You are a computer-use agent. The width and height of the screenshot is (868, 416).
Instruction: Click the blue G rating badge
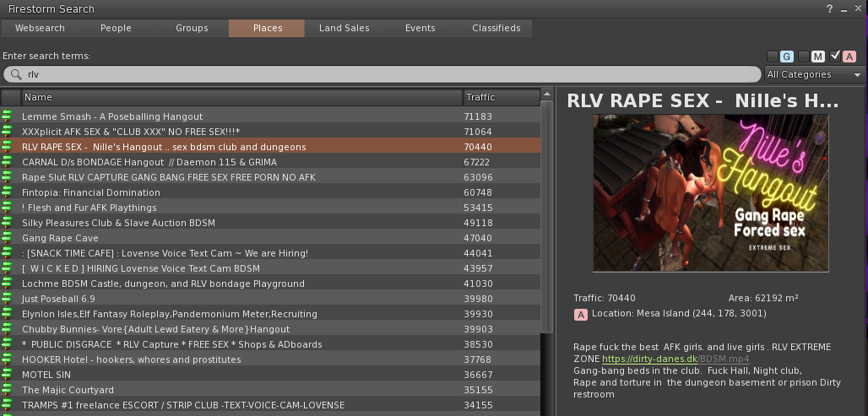tap(787, 57)
